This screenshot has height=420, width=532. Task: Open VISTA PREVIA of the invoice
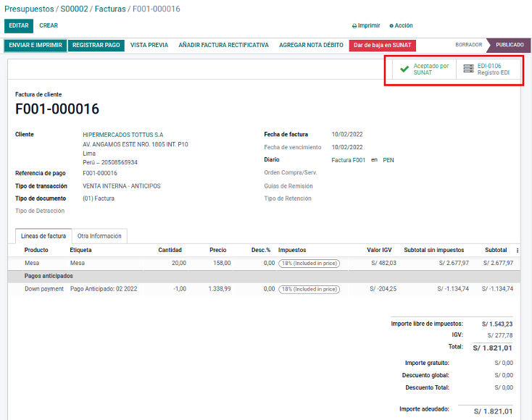pyautogui.click(x=149, y=45)
